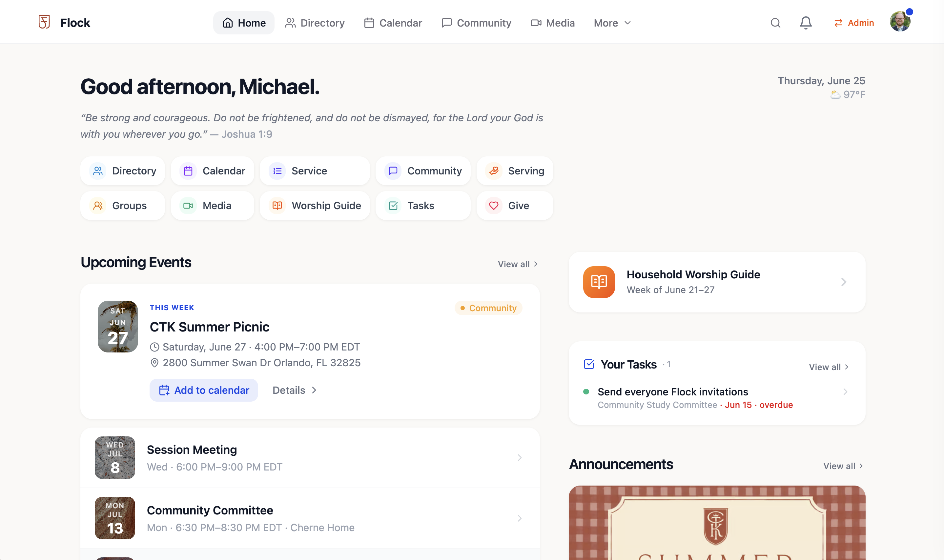Screen dimensions: 944x560
Task: Click the 'Thursday, June 25' date text
Action: (821, 81)
